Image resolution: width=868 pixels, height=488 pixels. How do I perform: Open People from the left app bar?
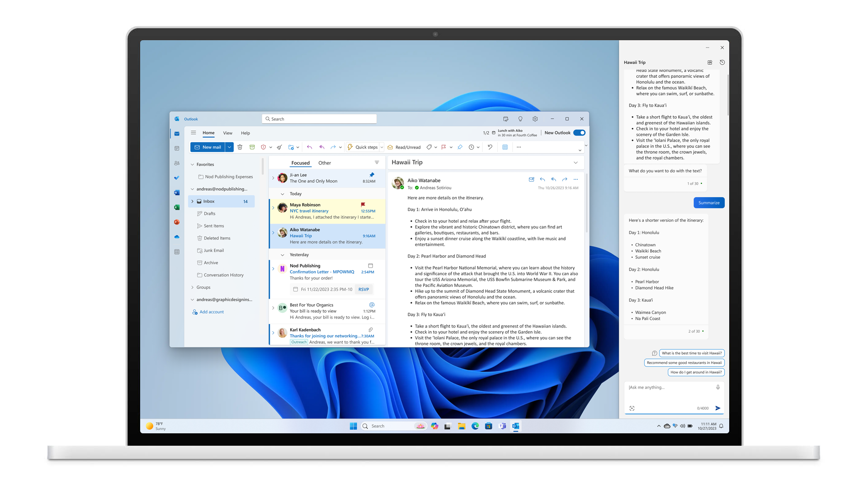click(177, 163)
